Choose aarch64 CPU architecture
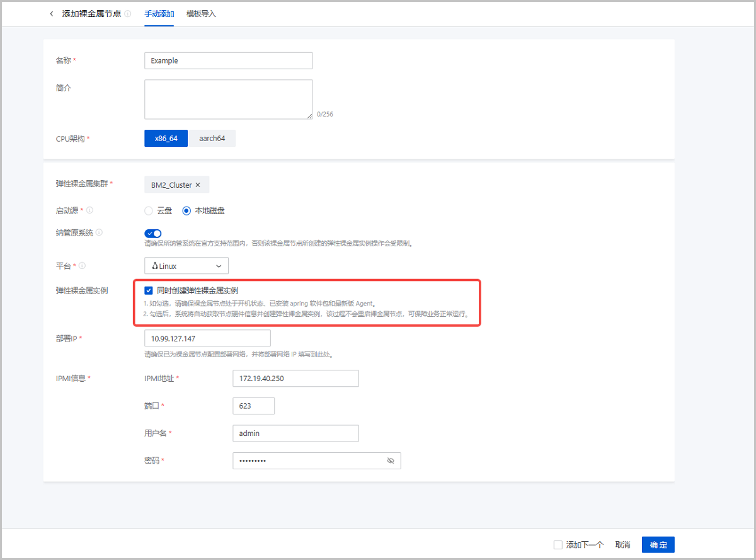 213,139
